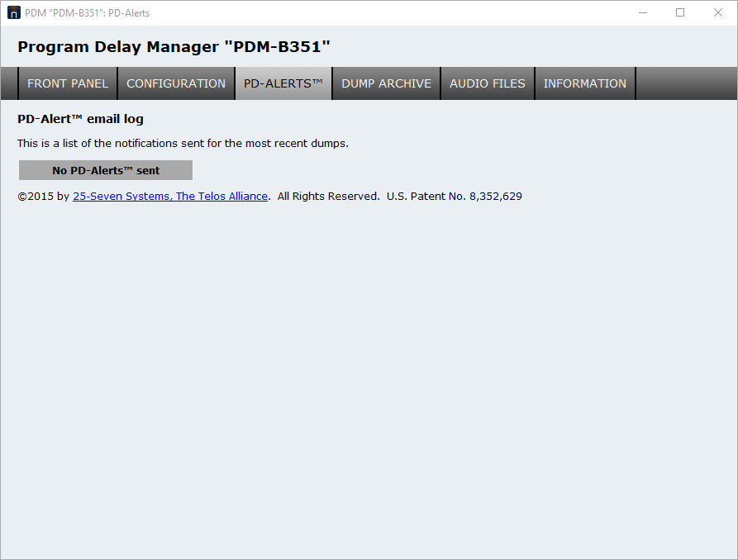Click the "©2015 by" copyright text
This screenshot has height=560, width=738.
(44, 197)
